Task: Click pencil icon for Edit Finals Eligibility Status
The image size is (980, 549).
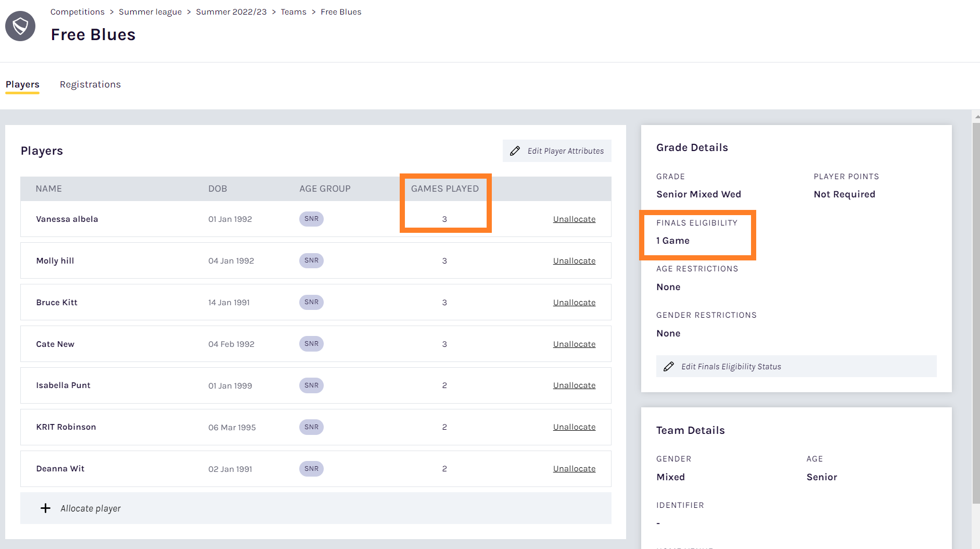Action: pos(669,367)
